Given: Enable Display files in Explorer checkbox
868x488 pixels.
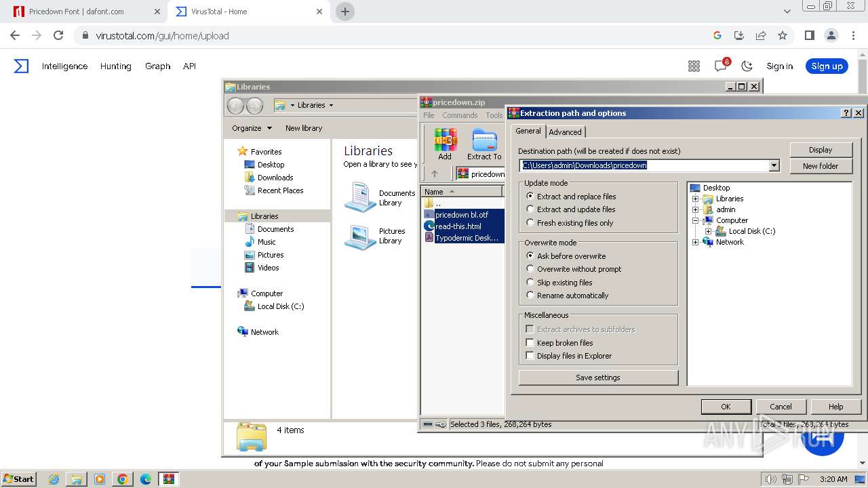Looking at the screenshot, I should point(530,355).
